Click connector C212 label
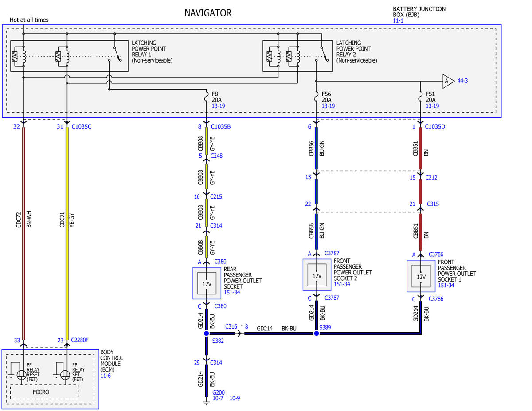 (431, 177)
